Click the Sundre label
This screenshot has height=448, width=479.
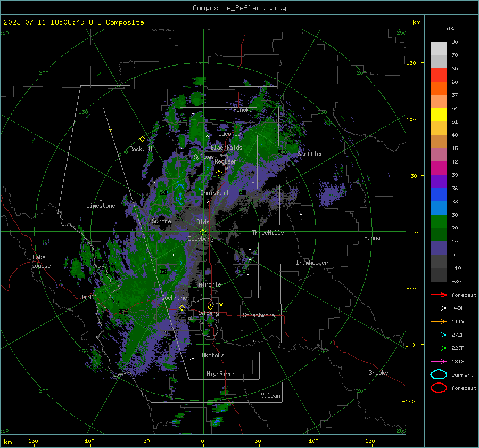pyautogui.click(x=161, y=221)
